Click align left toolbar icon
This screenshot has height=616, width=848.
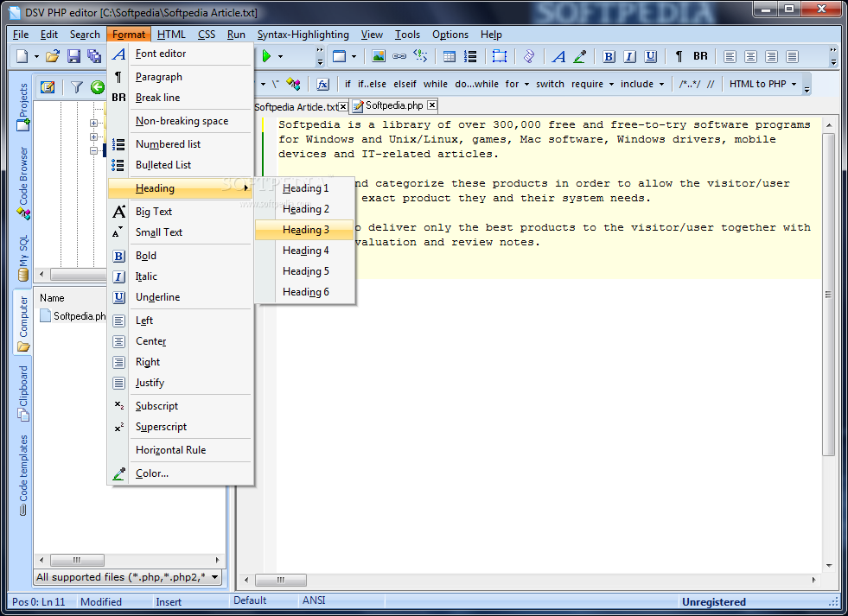tap(730, 56)
